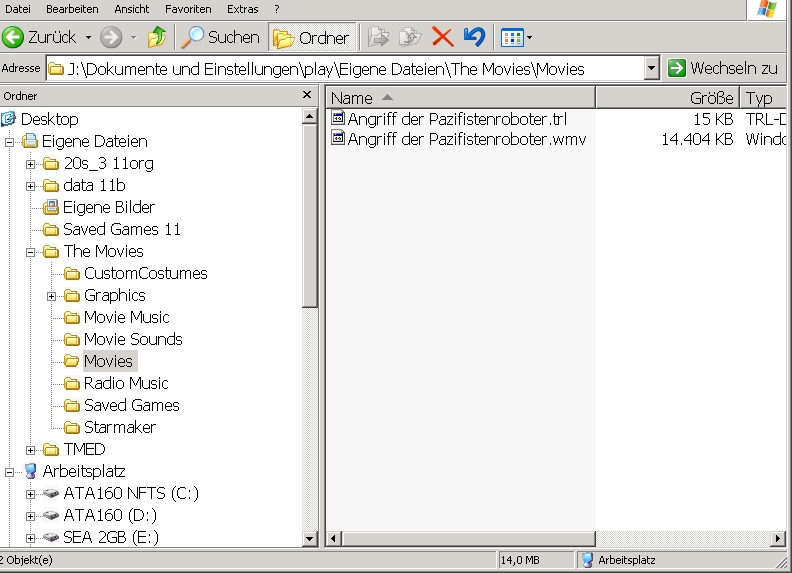Click the blue undo arrow icon
The image size is (792, 573).
[x=474, y=38]
